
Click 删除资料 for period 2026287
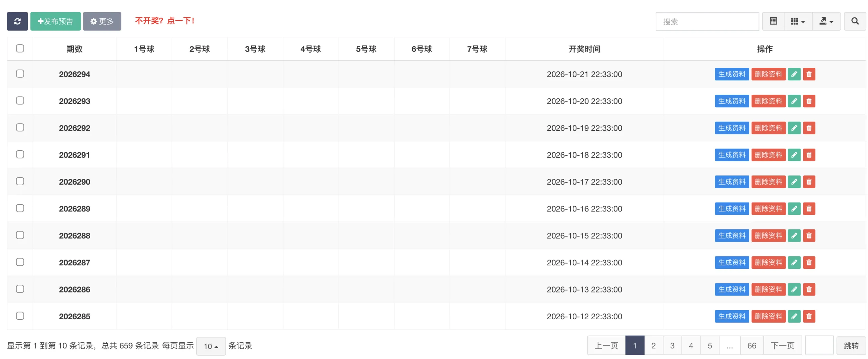click(x=768, y=262)
